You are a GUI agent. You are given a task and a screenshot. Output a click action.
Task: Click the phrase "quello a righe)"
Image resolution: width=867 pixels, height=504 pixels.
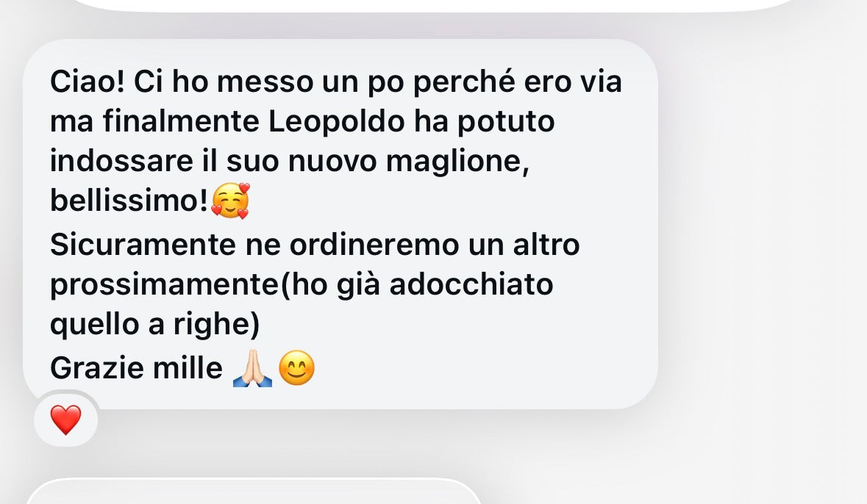pos(155,325)
